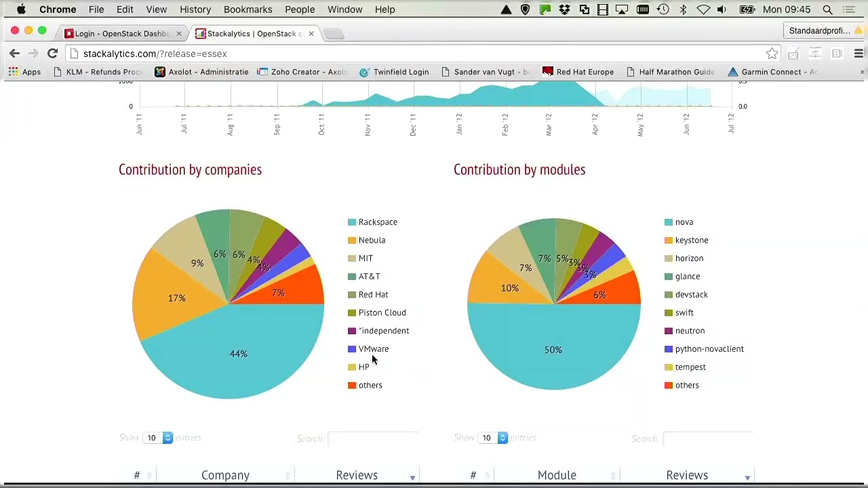Open the Chrome hamburger menu
868x488 pixels.
pyautogui.click(x=859, y=54)
